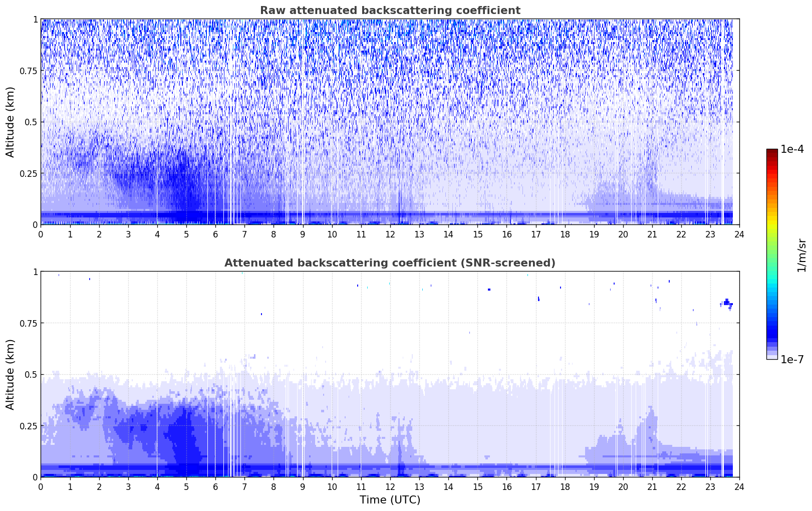Screen dimensions: 812x511
Task: Click the small blue cloud patch near 23.5 UTC in SNR-screened plot
Action: (x=727, y=304)
